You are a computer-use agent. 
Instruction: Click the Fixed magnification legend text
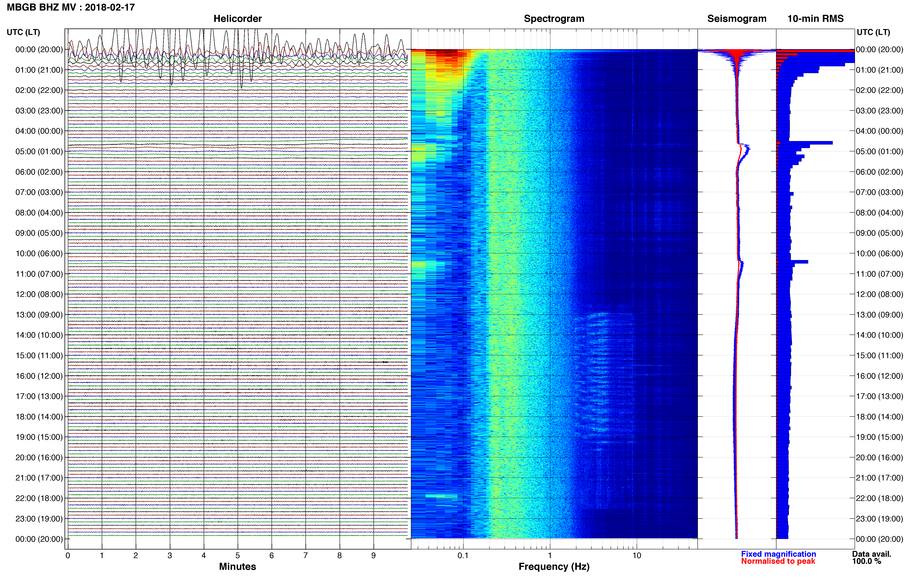pyautogui.click(x=778, y=554)
